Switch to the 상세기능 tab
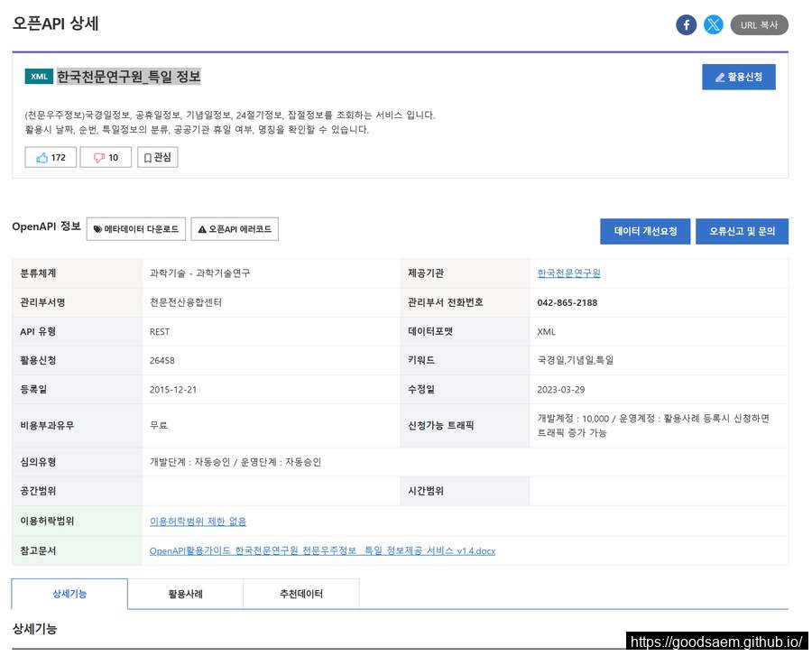812x656 pixels. [x=69, y=594]
